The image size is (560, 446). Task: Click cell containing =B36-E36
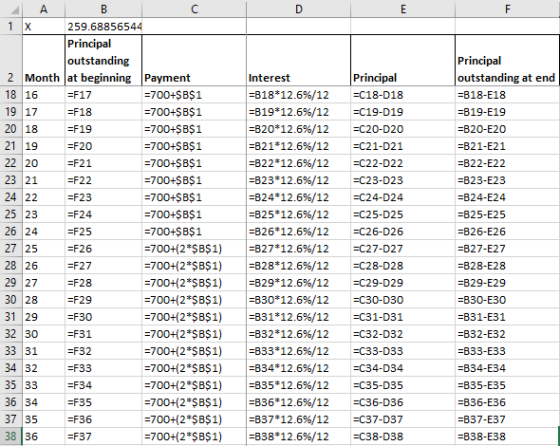(x=508, y=402)
